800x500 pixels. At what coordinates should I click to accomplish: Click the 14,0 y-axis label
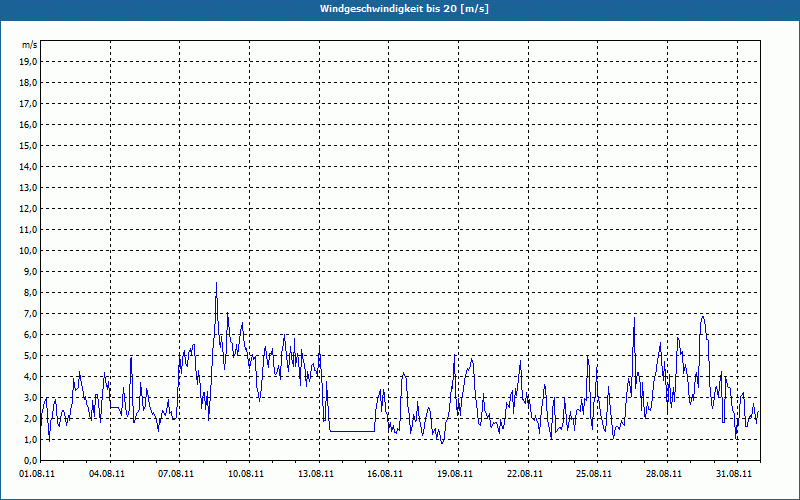[28, 166]
